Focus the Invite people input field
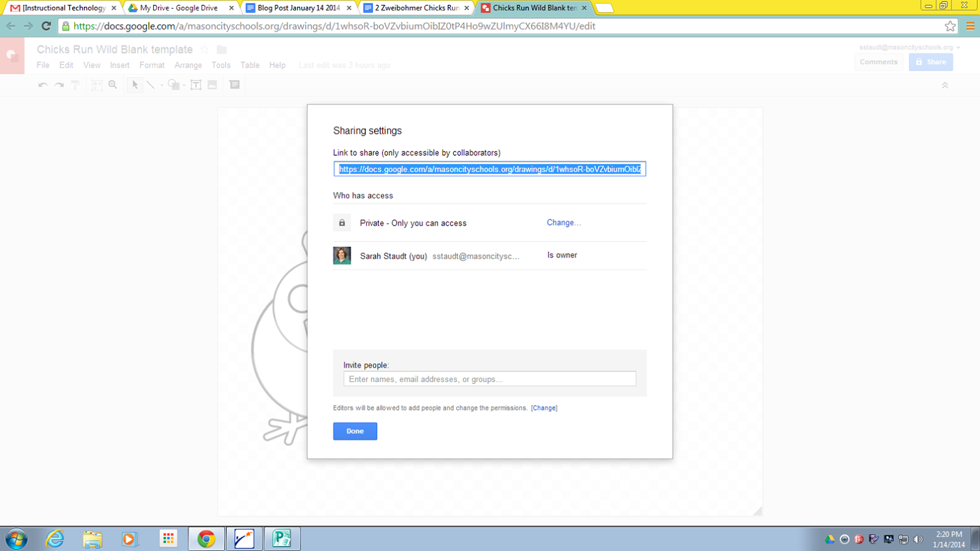 [x=489, y=379]
